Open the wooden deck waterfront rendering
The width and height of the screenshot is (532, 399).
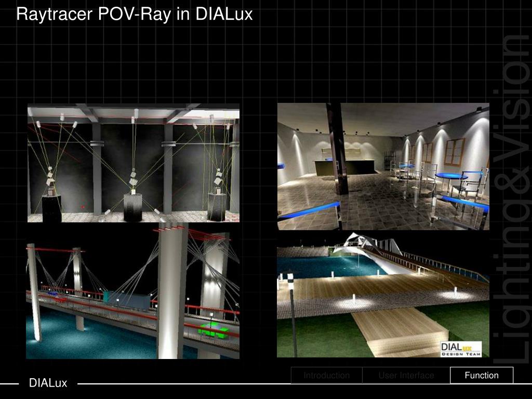click(x=383, y=295)
